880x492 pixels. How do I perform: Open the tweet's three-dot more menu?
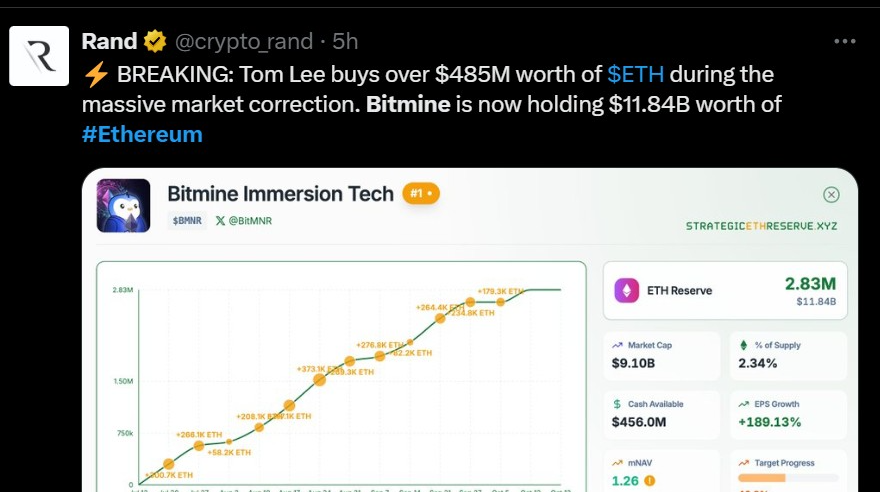click(844, 41)
